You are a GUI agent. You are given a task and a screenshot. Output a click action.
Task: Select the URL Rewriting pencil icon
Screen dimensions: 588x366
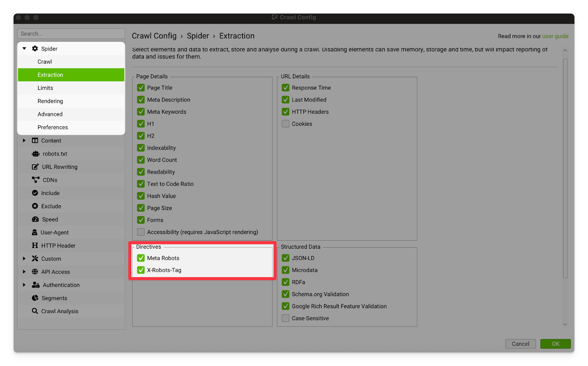[35, 167]
